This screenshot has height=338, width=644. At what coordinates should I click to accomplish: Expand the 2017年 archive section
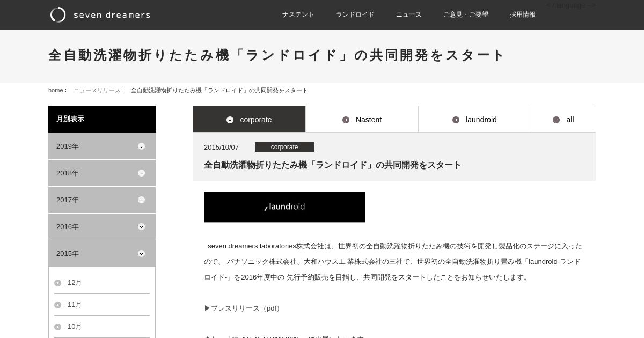click(x=102, y=200)
